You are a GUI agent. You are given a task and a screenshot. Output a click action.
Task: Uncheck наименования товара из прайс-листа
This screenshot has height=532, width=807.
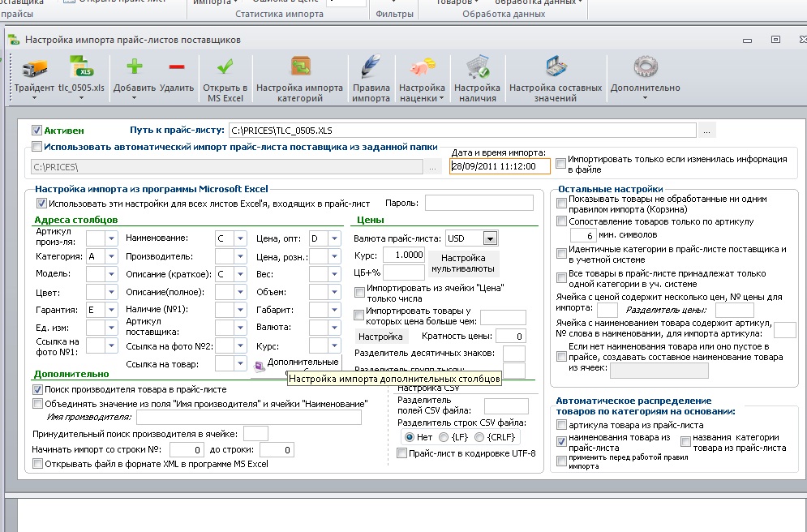click(561, 442)
